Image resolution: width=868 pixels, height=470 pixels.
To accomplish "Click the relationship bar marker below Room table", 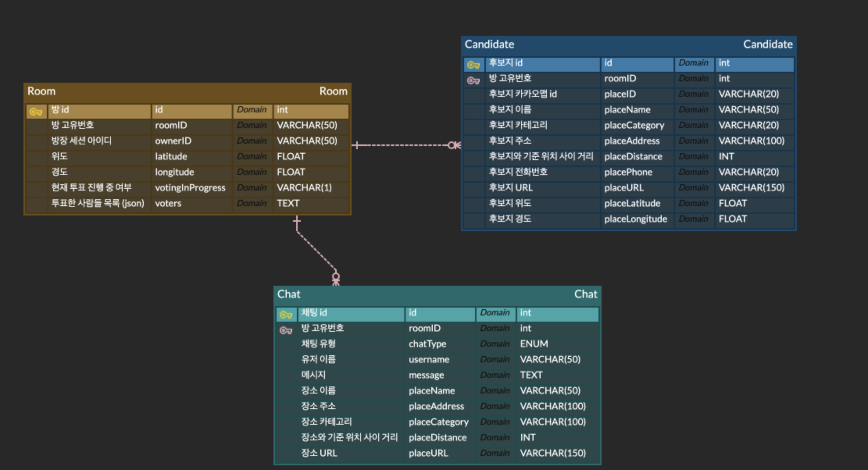I will tap(297, 222).
